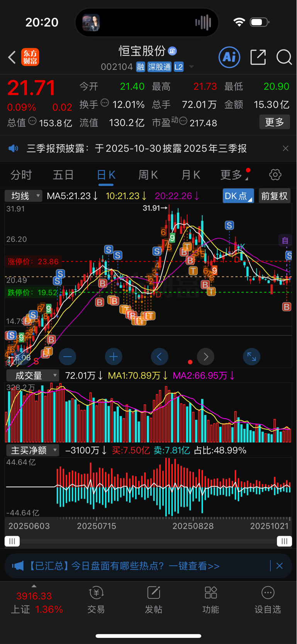Switch to the 周K tab
Image resolution: width=297 pixels, height=644 pixels.
[148, 175]
